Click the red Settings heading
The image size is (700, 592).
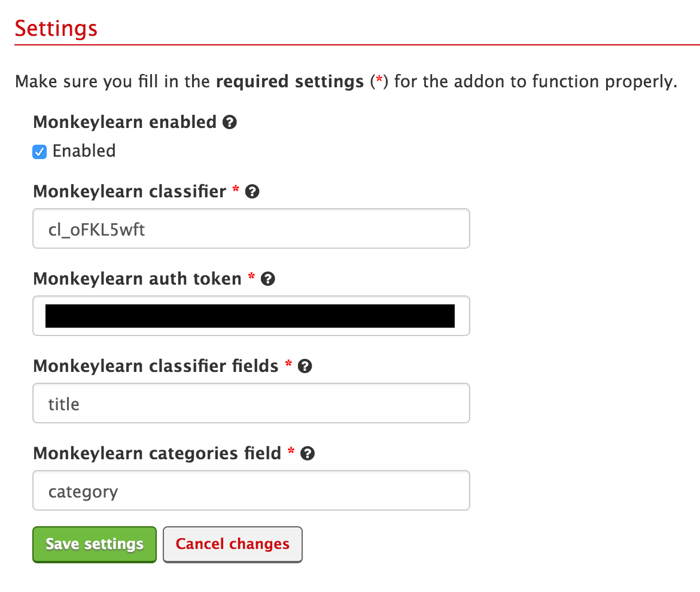click(x=56, y=29)
